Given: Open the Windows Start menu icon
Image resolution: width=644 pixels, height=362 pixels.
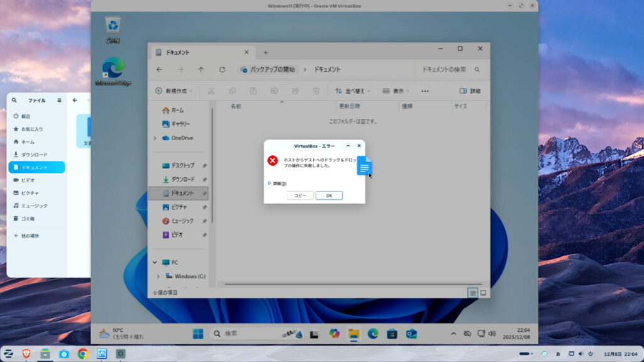Looking at the screenshot, I should [x=198, y=334].
